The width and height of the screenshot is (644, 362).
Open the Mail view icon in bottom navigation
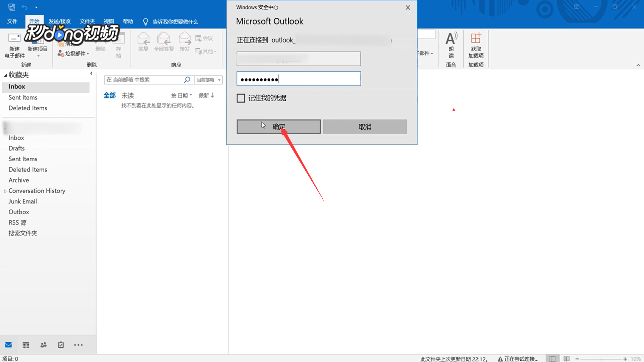pyautogui.click(x=9, y=345)
